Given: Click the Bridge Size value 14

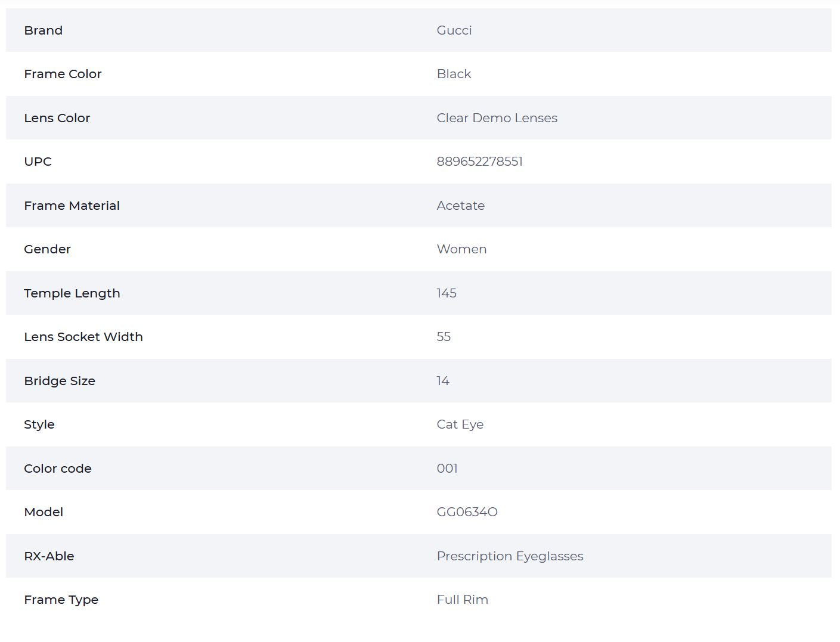Looking at the screenshot, I should pyautogui.click(x=443, y=381).
